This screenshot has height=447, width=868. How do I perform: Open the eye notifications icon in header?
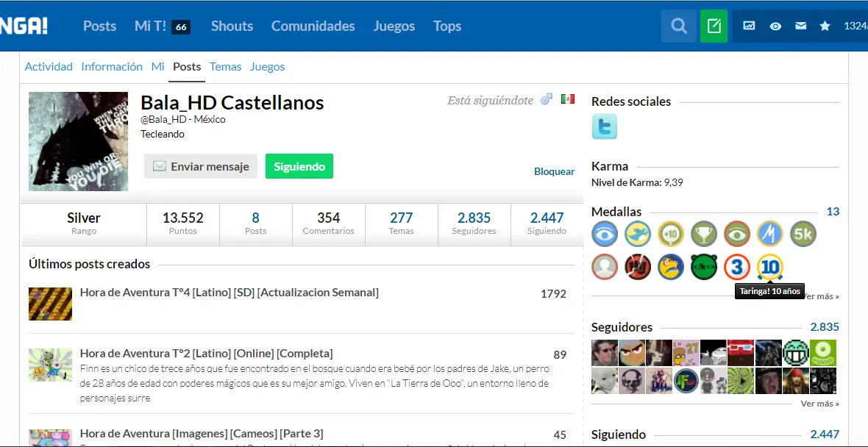point(775,26)
